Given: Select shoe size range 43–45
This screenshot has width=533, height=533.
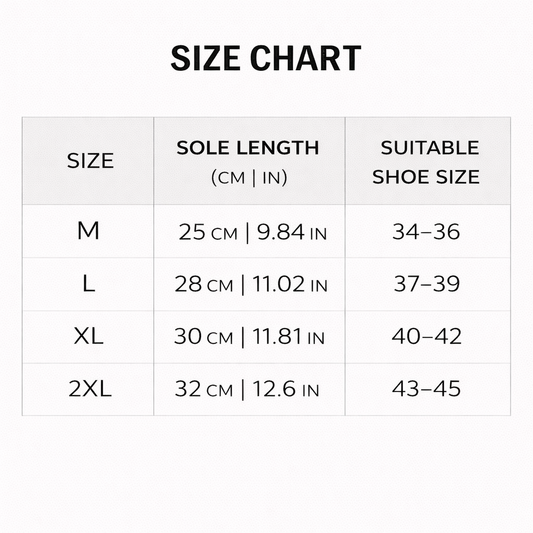Looking at the screenshot, I should tap(426, 389).
